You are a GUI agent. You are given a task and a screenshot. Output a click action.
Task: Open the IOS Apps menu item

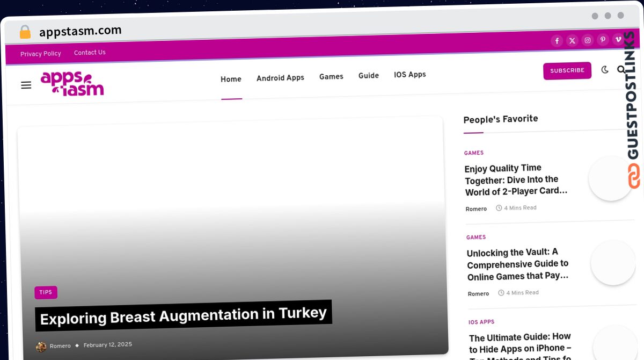click(410, 75)
